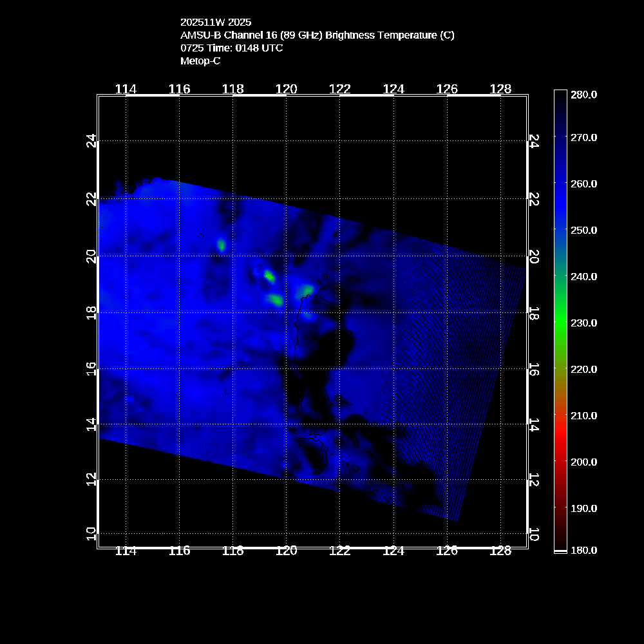Viewport: 644px width, 644px height.
Task: Click the top-axis longitude label '120'
Action: [287, 89]
